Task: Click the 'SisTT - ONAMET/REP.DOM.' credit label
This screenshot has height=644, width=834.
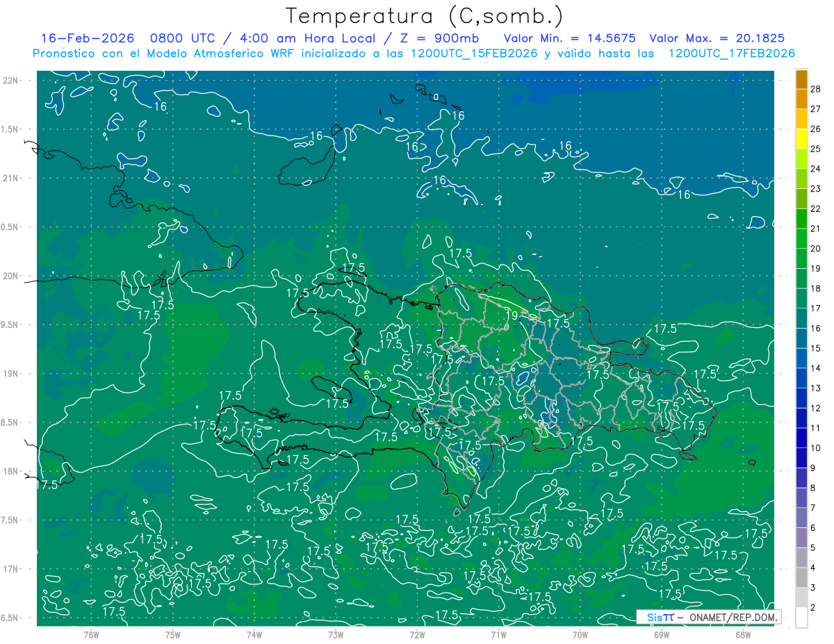Action: [x=709, y=617]
